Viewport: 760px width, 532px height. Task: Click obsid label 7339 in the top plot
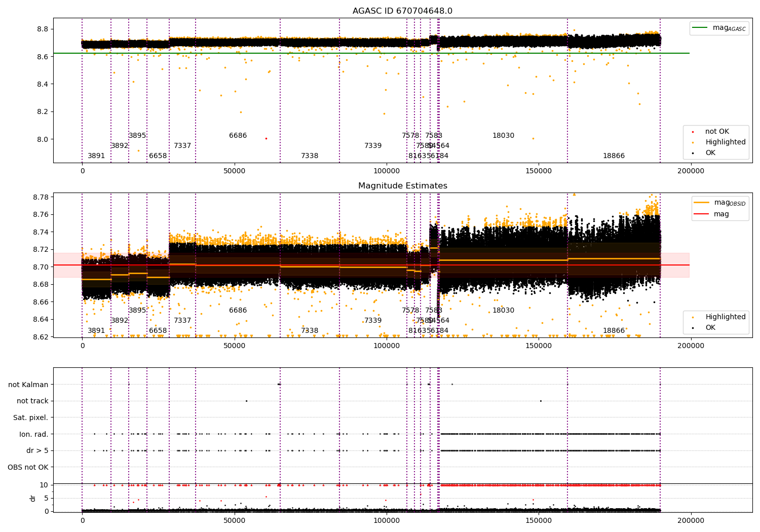373,146
